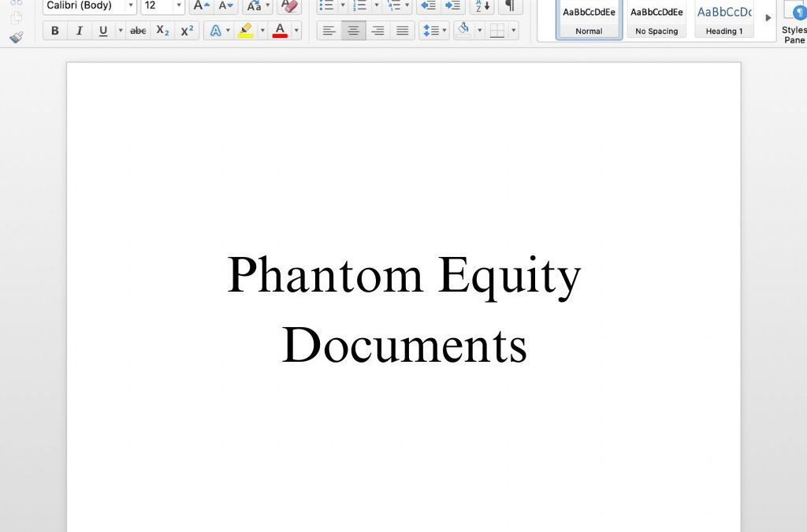Decrease paragraph indent

point(428,6)
